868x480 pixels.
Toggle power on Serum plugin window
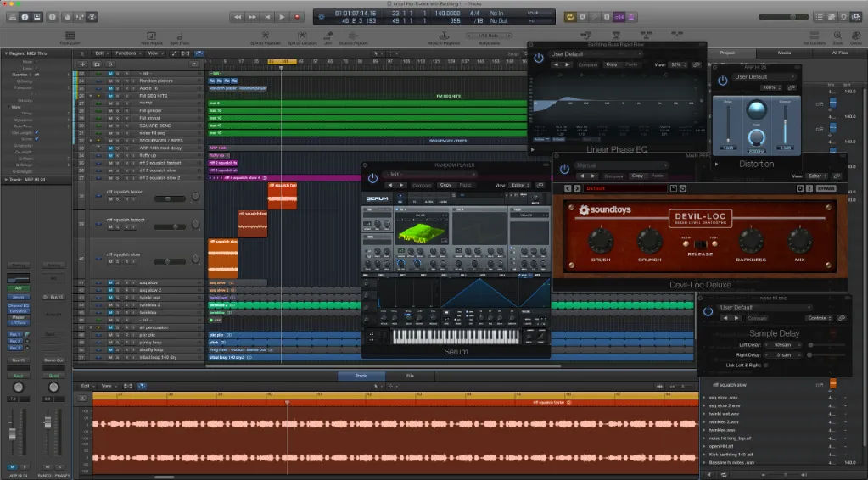coord(372,178)
